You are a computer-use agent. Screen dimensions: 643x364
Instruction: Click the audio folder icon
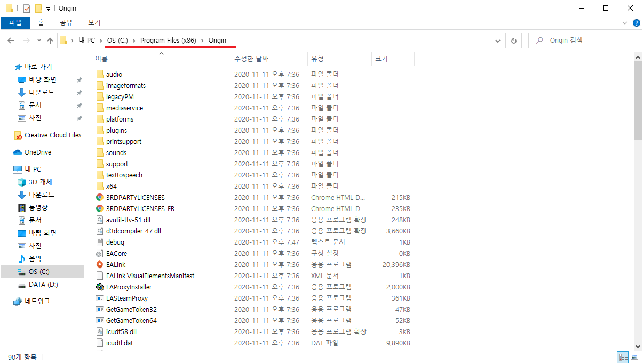99,74
